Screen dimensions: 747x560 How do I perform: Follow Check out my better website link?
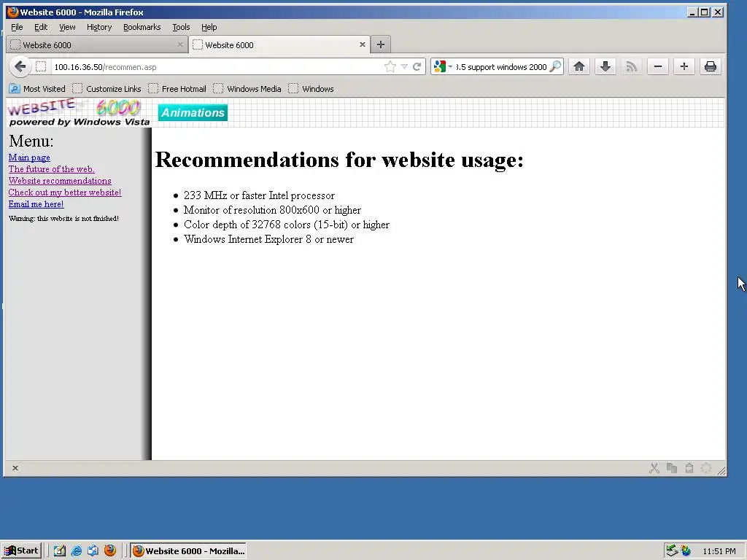point(65,192)
